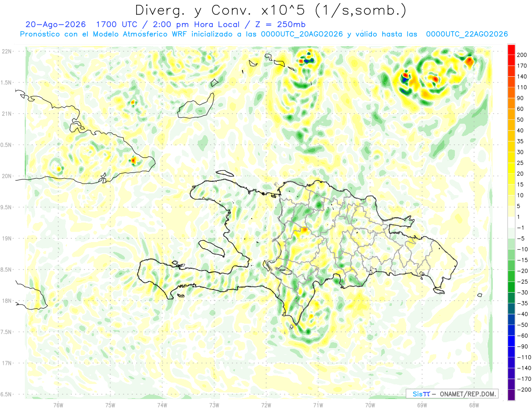Viewport: 532px width, 411px height.
Task: Click the '70W' longitude label
Action: (x=370, y=405)
